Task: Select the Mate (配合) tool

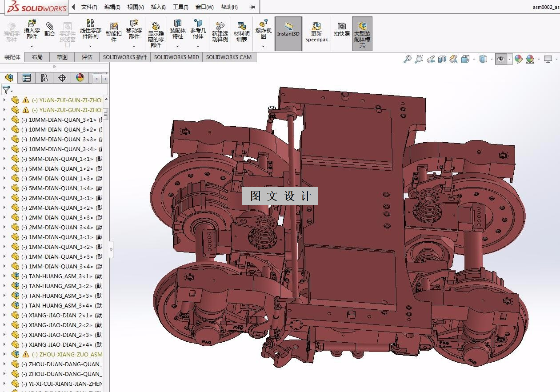Action: (x=50, y=30)
